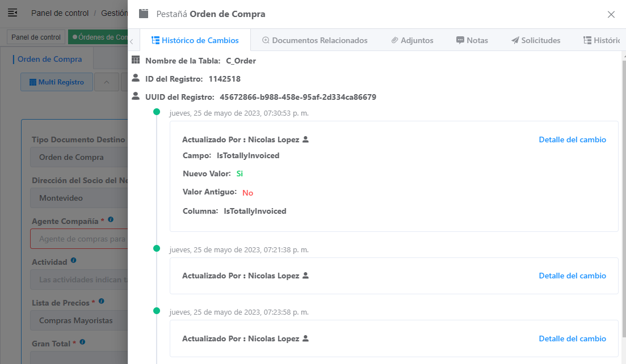The image size is (626, 364).
Task: Switch to the Documentos Relacionados tab
Action: tap(314, 40)
